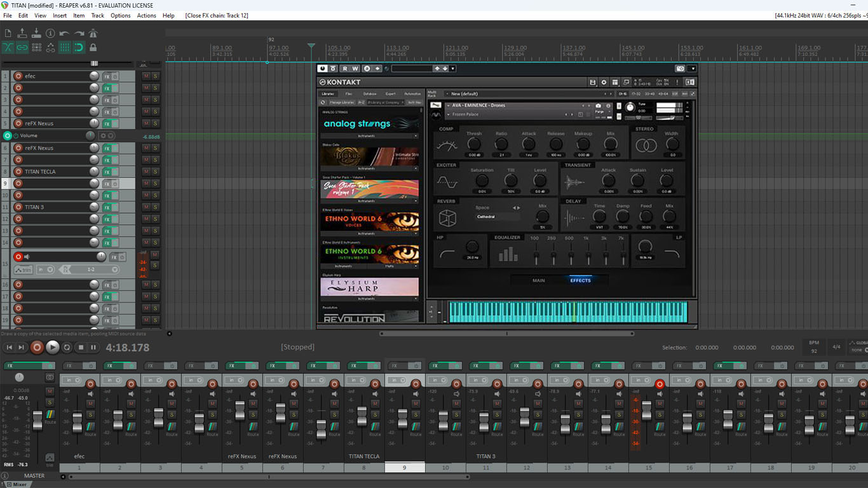Arm record on efec track
The height and width of the screenshot is (488, 868).
(x=18, y=76)
